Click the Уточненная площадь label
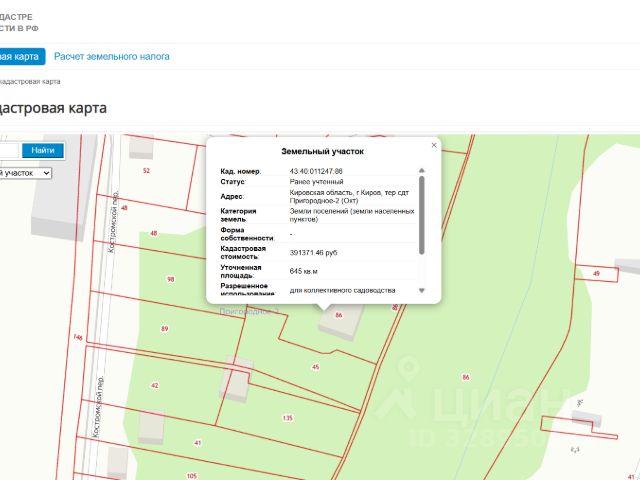640x480 pixels. (241, 271)
